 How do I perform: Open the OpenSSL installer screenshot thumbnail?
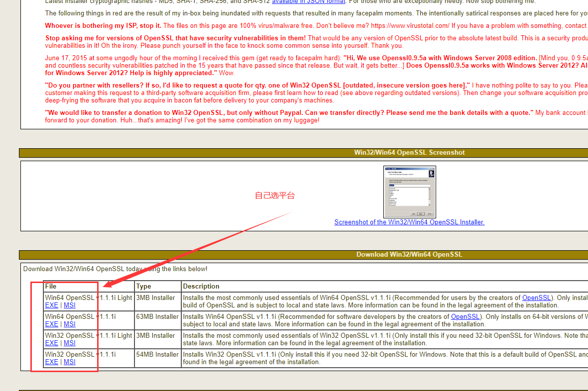409,192
